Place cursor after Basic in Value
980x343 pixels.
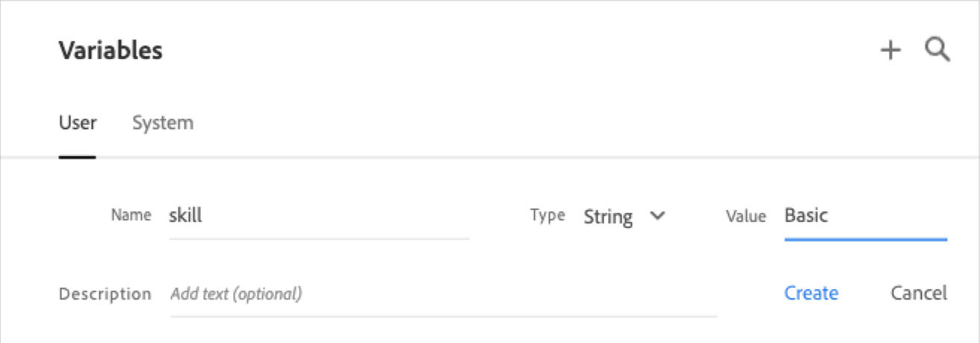(830, 217)
